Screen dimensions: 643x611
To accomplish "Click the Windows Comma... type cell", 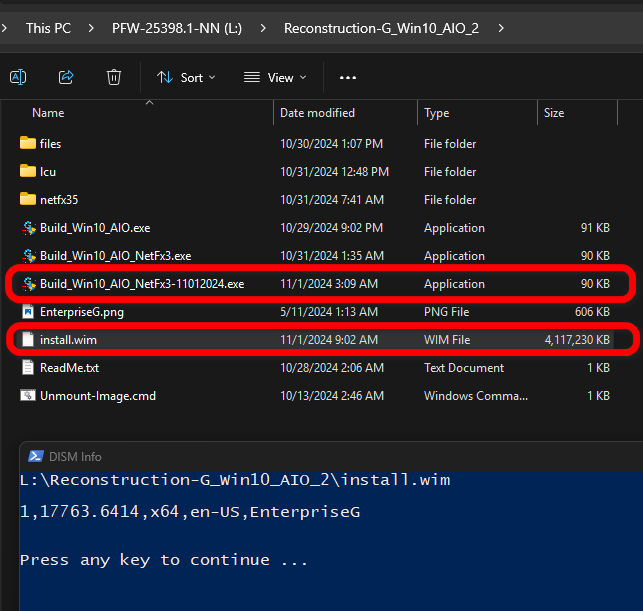I will click(476, 396).
